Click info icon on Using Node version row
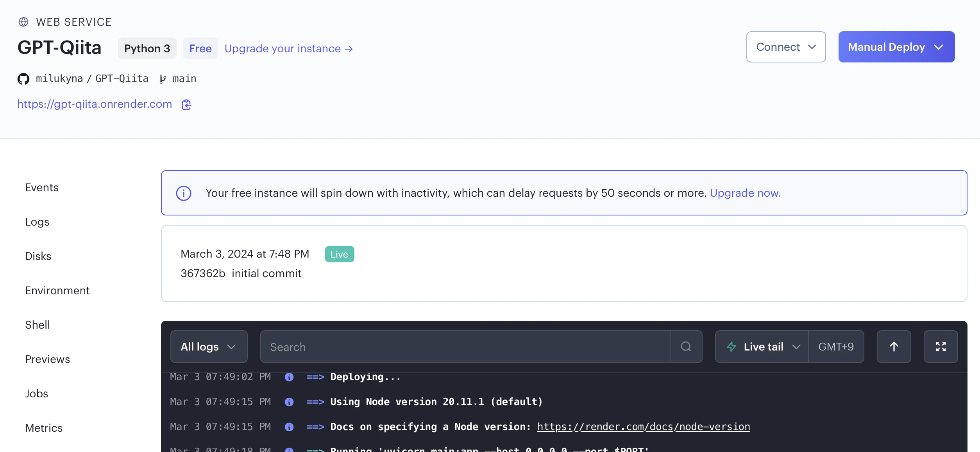The width and height of the screenshot is (980, 452). [289, 402]
